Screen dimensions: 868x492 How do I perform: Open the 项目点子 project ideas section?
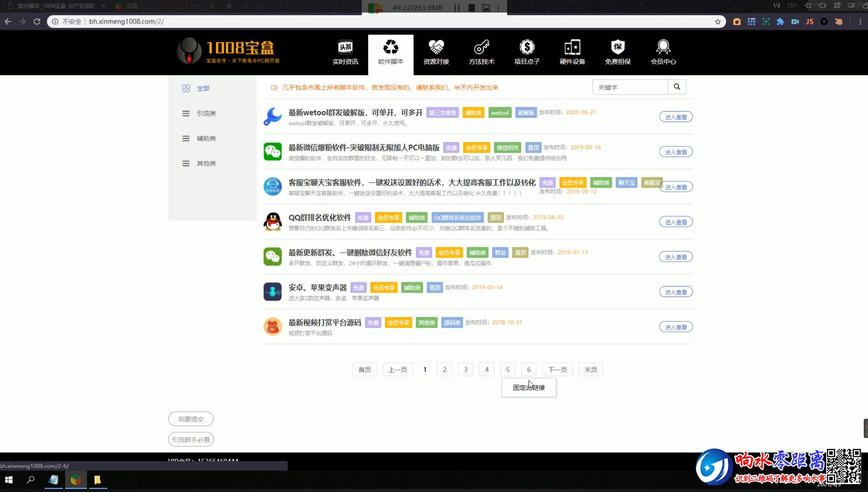(x=527, y=52)
